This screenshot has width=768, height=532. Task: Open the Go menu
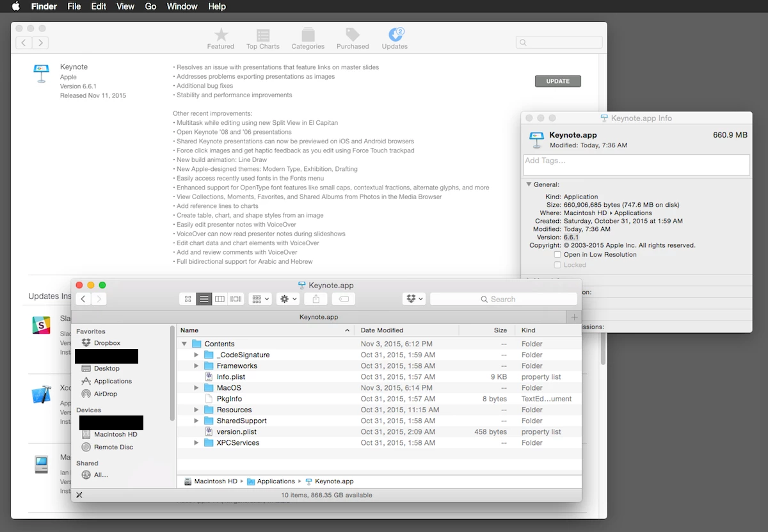(x=150, y=6)
